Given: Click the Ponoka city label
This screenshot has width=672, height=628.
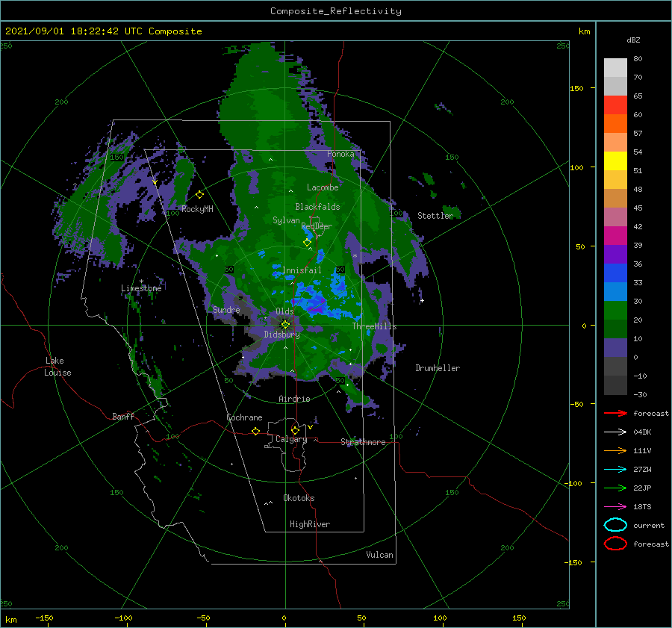Looking at the screenshot, I should point(340,154).
